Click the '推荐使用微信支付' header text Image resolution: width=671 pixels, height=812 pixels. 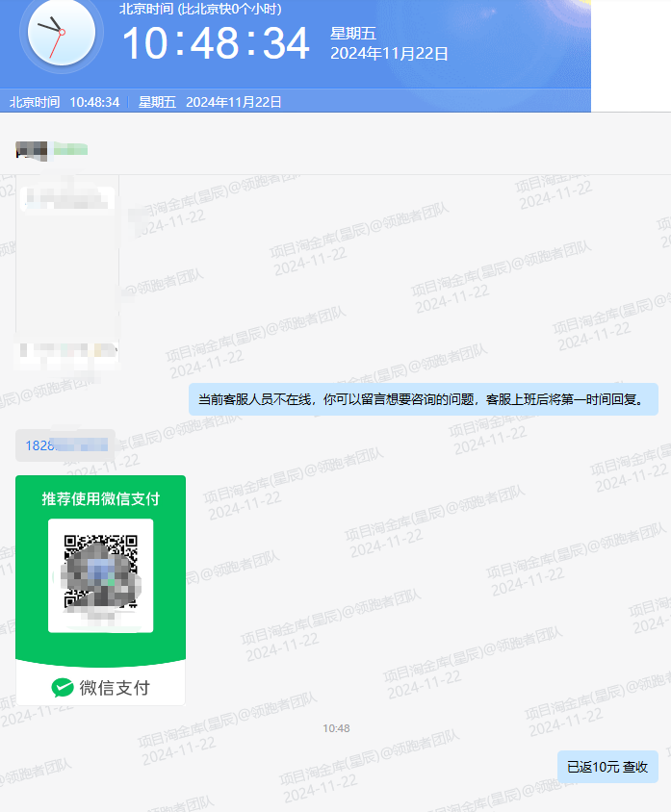tap(101, 498)
